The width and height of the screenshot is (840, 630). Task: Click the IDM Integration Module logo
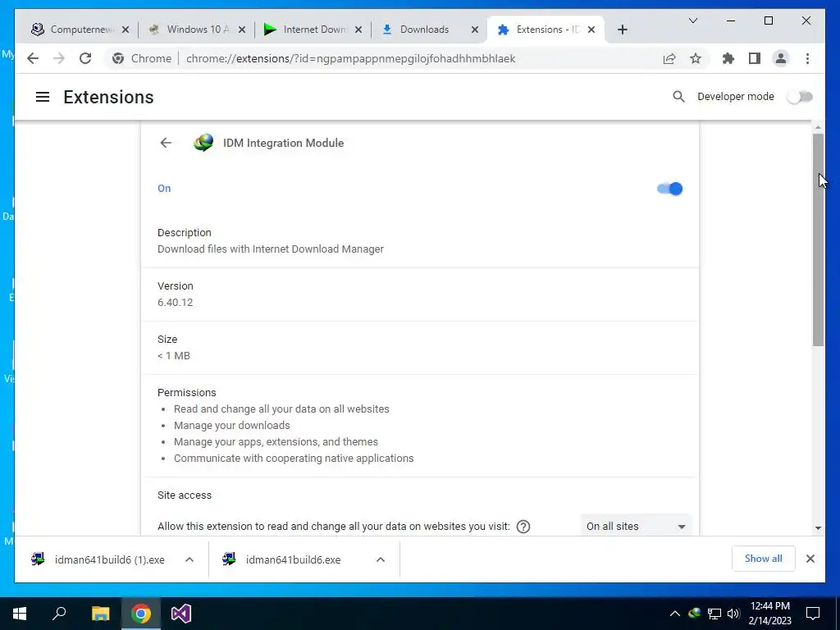(203, 143)
